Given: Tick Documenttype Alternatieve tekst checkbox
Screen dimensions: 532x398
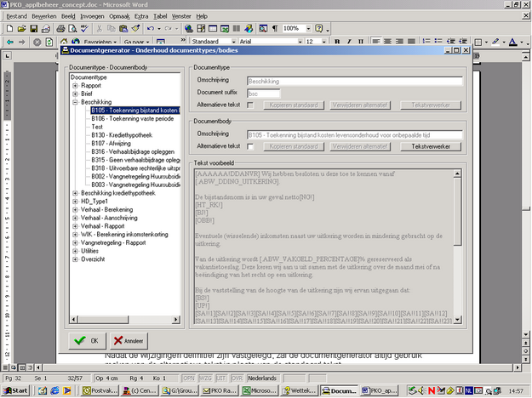Looking at the screenshot, I should [x=249, y=104].
